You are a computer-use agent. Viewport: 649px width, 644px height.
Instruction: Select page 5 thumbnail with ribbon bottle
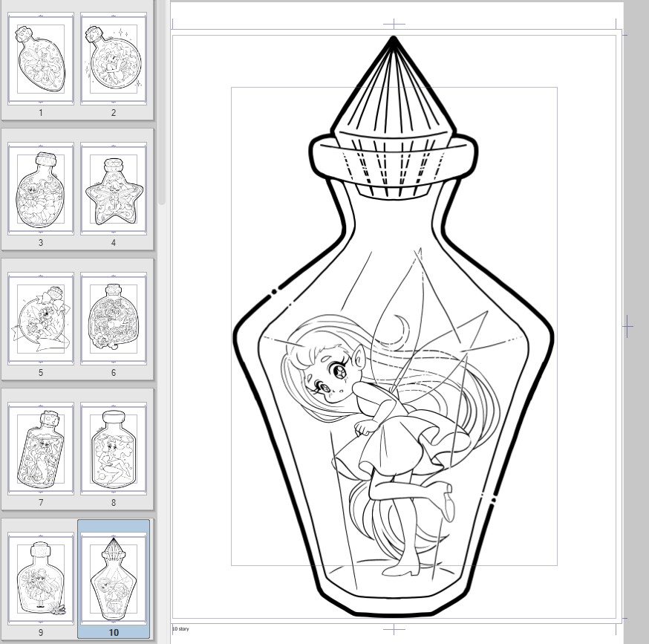pos(41,319)
